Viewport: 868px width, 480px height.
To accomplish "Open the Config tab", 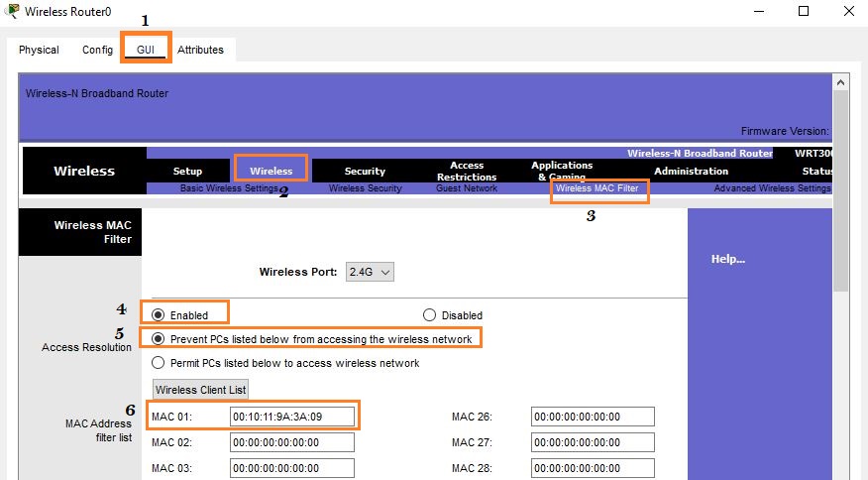I will 97,50.
